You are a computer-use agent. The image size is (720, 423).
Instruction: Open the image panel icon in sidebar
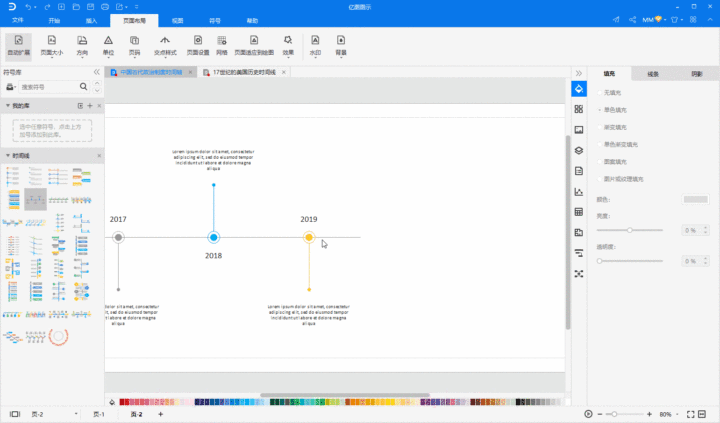pos(579,130)
